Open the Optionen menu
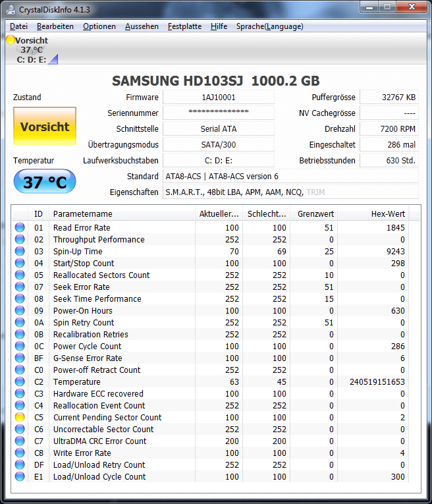The image size is (432, 504). tap(99, 26)
